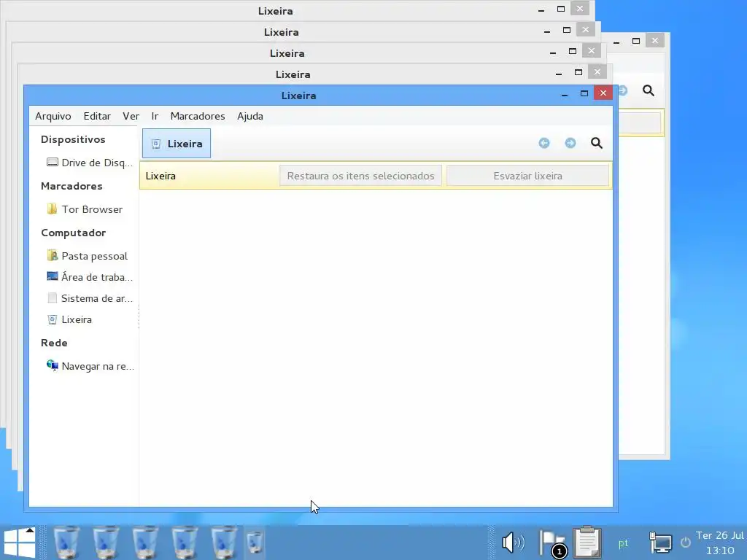Open the Ir menu
Screen dimensions: 747x560
tap(155, 116)
